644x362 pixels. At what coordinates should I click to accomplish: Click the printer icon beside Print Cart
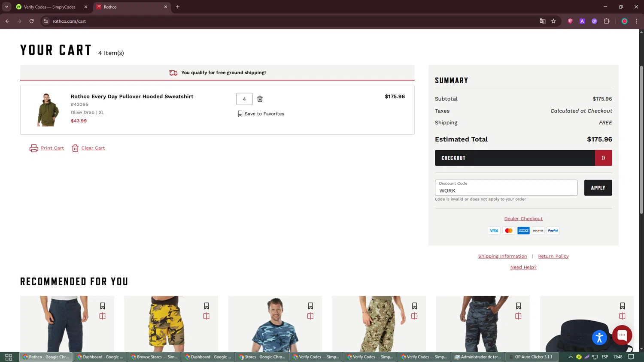pyautogui.click(x=33, y=148)
